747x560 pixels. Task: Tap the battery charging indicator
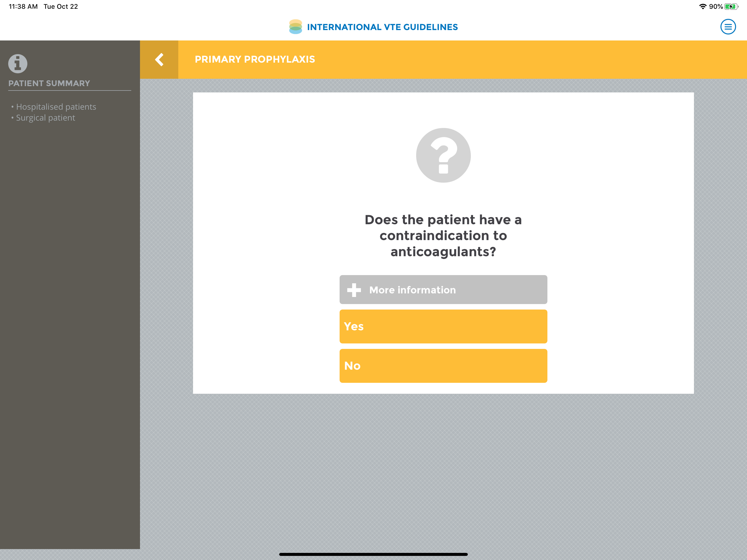point(731,6)
